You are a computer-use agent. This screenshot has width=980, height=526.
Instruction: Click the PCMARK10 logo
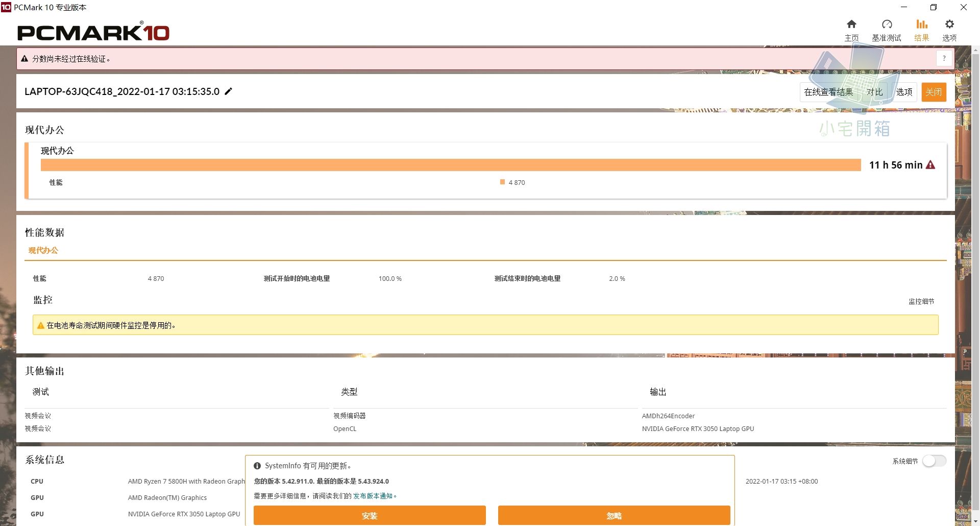[93, 32]
